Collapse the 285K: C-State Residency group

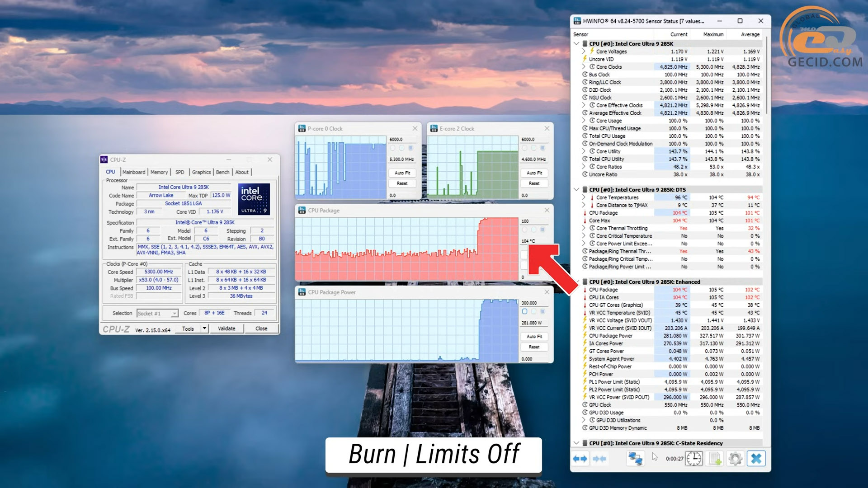click(576, 443)
